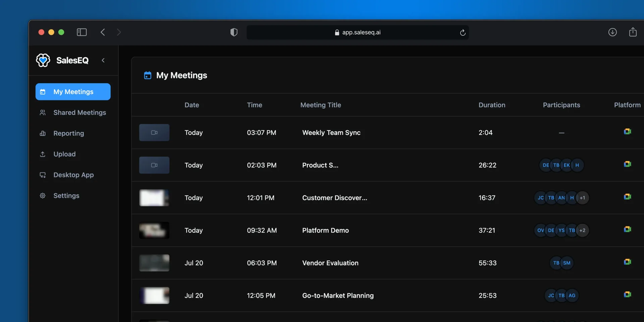The image size is (644, 322).
Task: Click the +1 participants badge in Customer Discover... row
Action: 583,198
